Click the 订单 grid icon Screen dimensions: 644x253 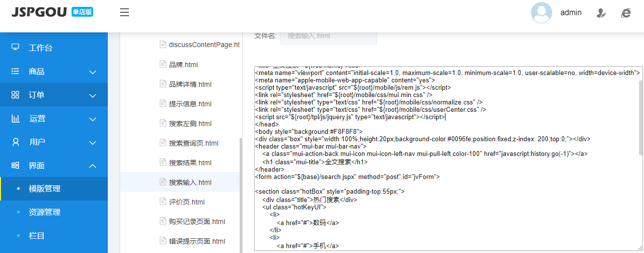[x=15, y=95]
